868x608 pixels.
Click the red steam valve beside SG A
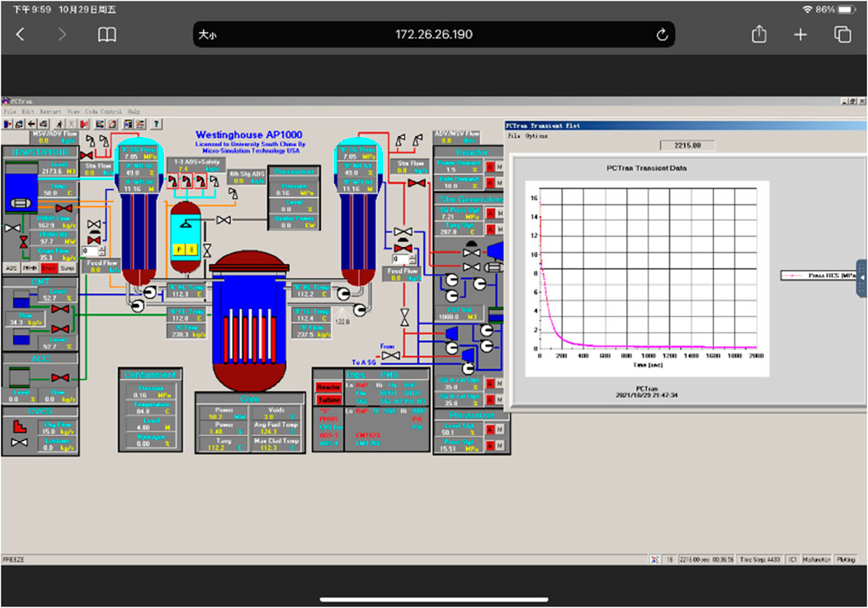86,155
